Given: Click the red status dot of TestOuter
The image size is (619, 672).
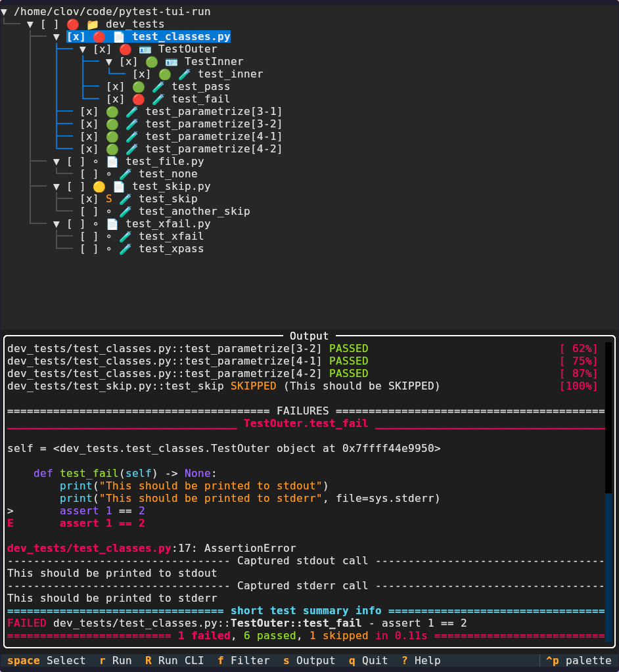Looking at the screenshot, I should pyautogui.click(x=125, y=49).
